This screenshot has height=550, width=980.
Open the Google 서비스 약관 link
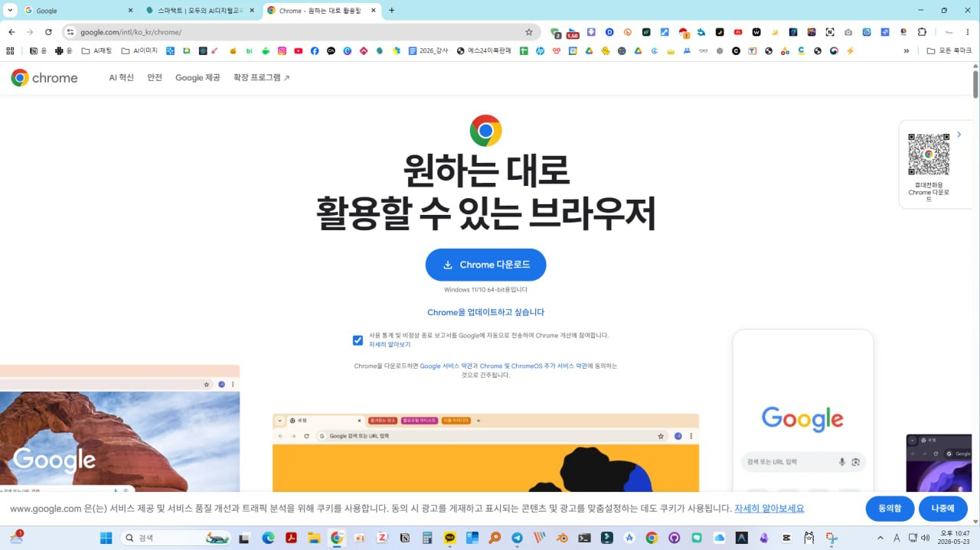446,366
